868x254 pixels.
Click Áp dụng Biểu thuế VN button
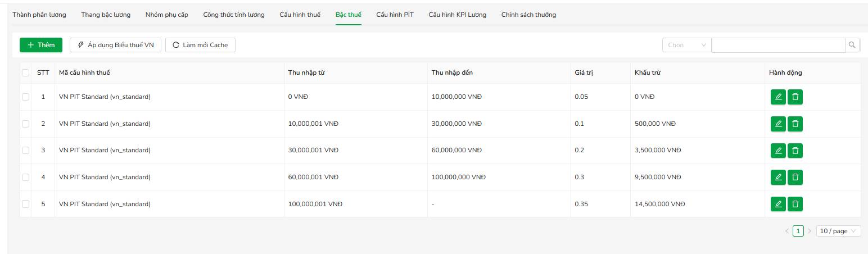[115, 45]
